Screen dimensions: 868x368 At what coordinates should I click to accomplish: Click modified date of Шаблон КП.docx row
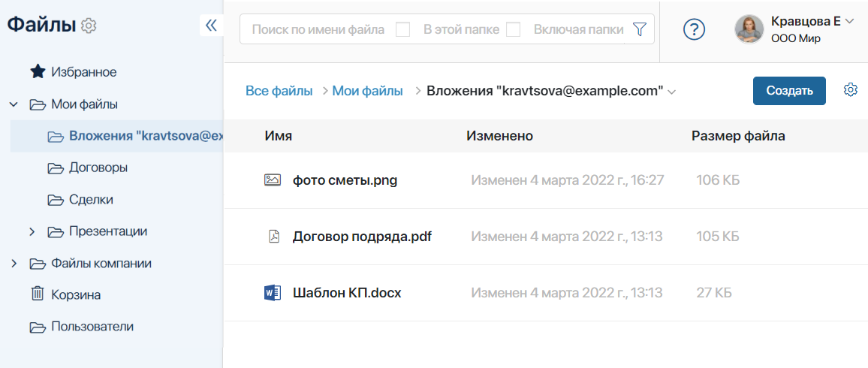[567, 293]
